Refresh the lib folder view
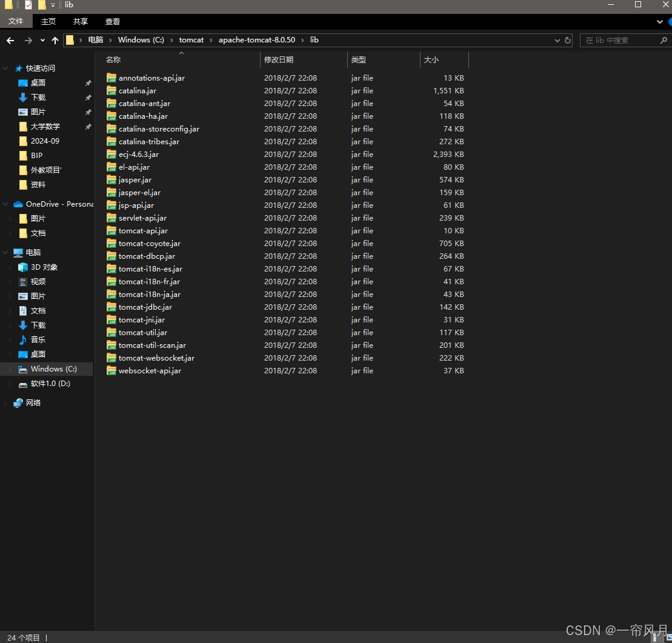The width and height of the screenshot is (672, 643). pos(568,40)
